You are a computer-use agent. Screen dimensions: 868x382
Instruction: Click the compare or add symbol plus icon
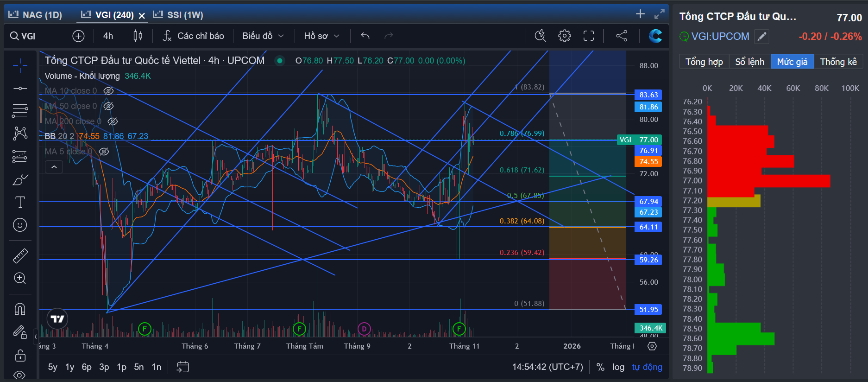pyautogui.click(x=78, y=36)
